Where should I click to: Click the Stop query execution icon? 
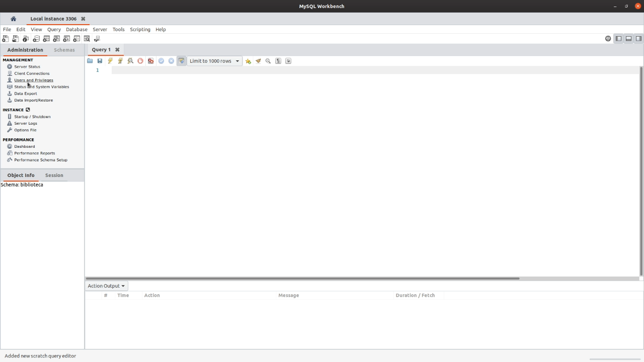coord(140,61)
